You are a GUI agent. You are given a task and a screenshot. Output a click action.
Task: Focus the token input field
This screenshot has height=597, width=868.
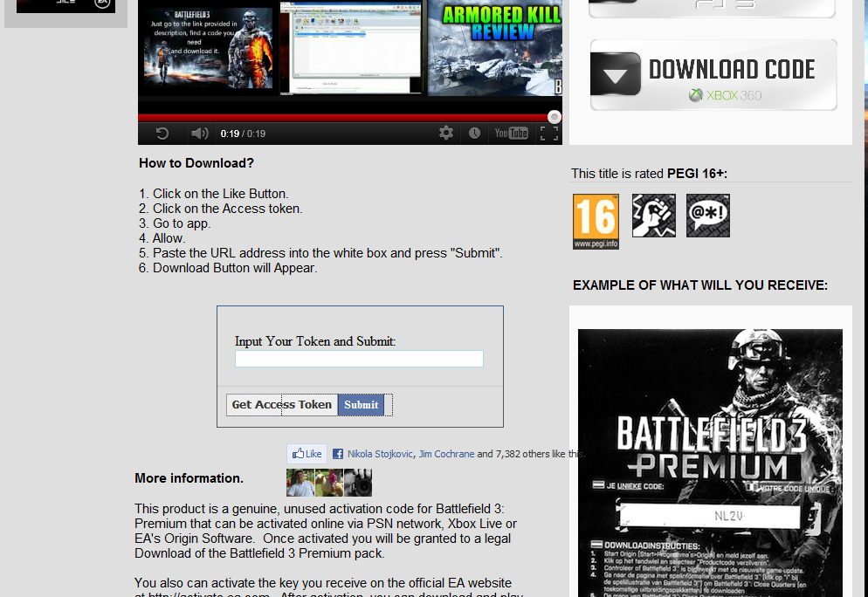pos(359,359)
